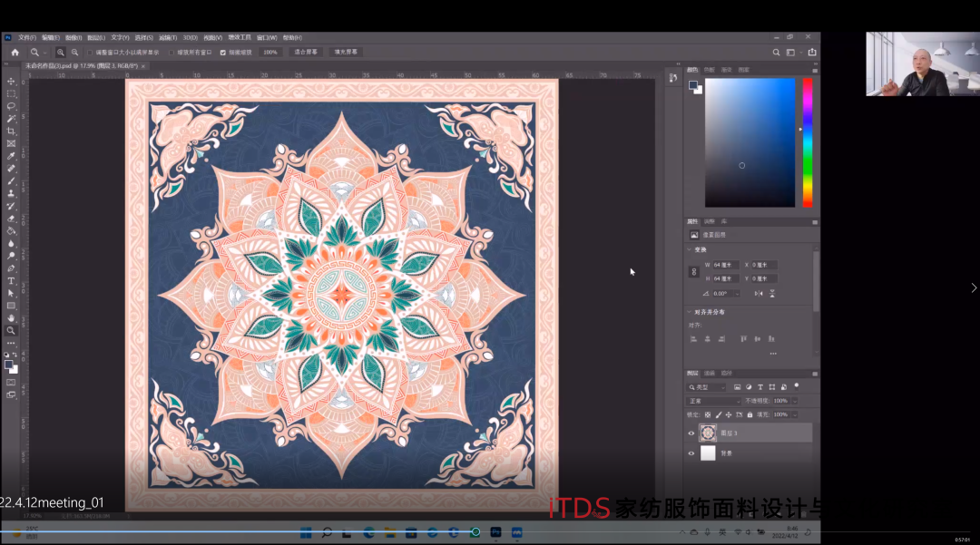Collapse the 变换 section

tap(689, 249)
